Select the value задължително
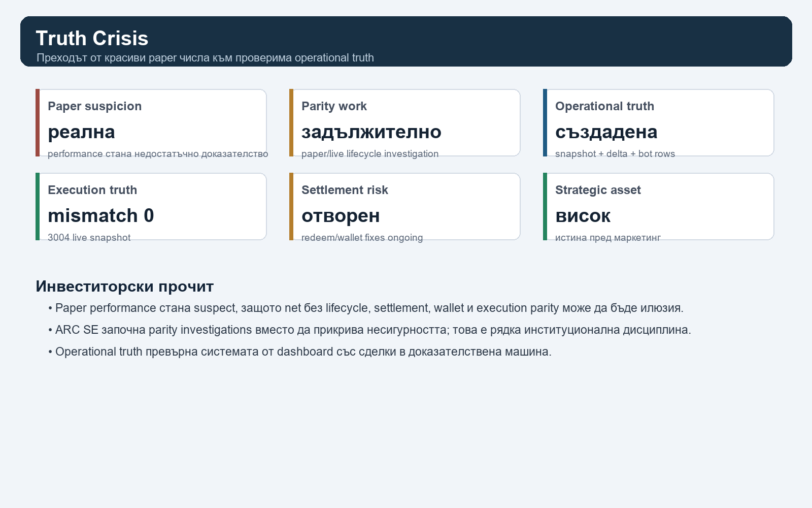The width and height of the screenshot is (812, 508). (371, 132)
